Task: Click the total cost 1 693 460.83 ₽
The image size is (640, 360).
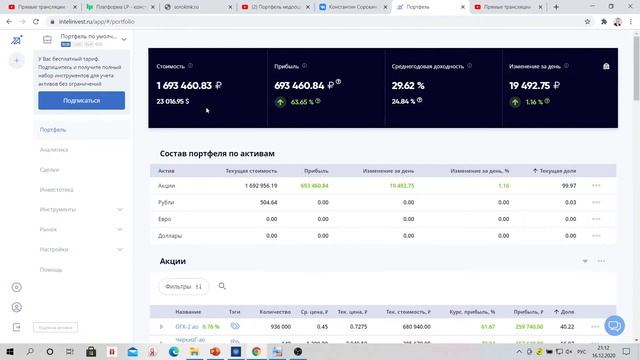Action: pos(189,85)
